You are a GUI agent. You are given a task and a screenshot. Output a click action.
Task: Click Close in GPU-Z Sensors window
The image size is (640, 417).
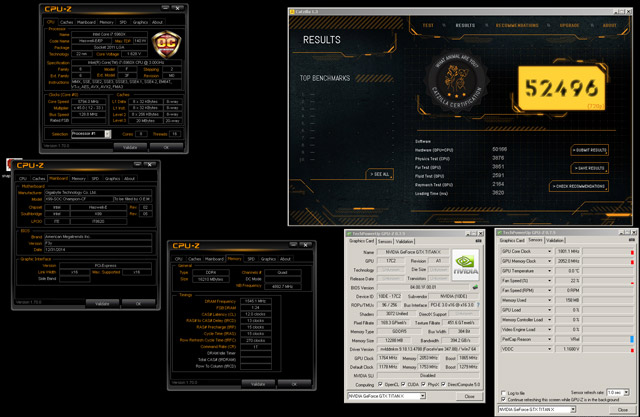click(622, 410)
